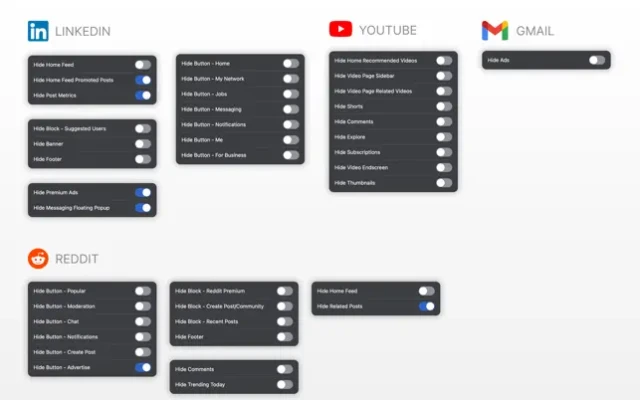Click the Gmail logo icon
This screenshot has width=640, height=400.
[494, 30]
